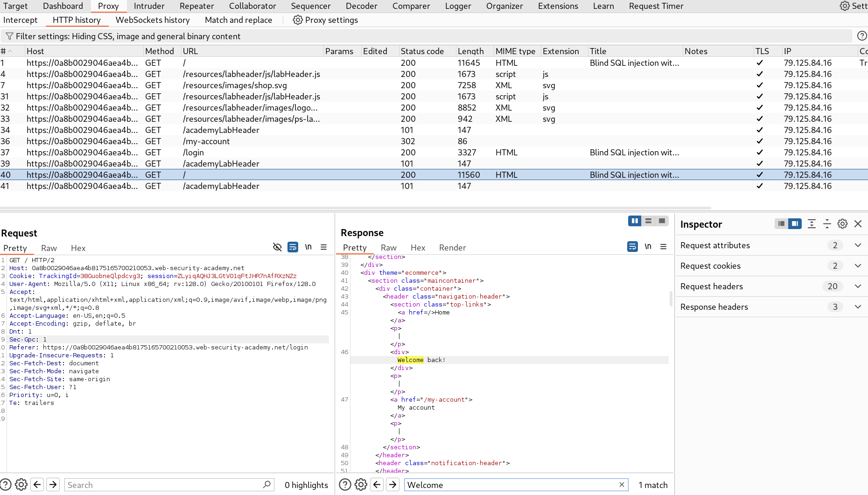Open the Collaborator tab
The image size is (868, 495).
pos(252,6)
